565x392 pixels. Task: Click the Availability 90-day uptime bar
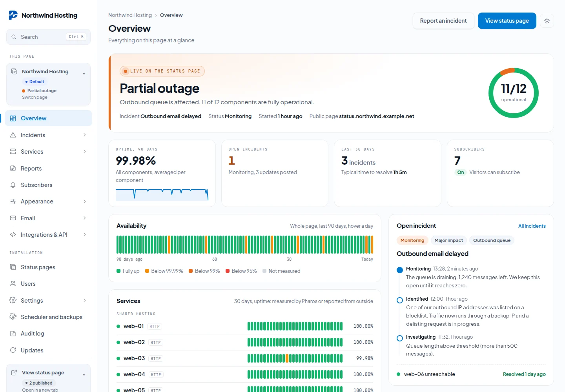tap(245, 245)
